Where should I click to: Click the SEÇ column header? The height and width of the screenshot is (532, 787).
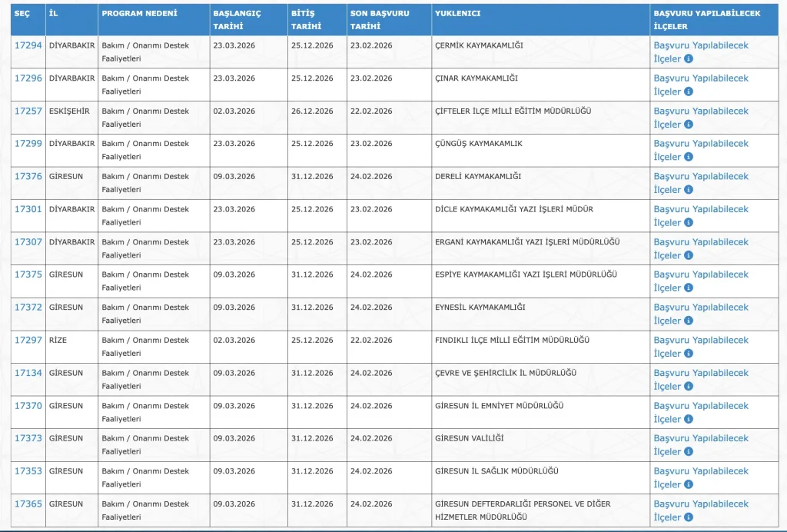click(x=22, y=14)
